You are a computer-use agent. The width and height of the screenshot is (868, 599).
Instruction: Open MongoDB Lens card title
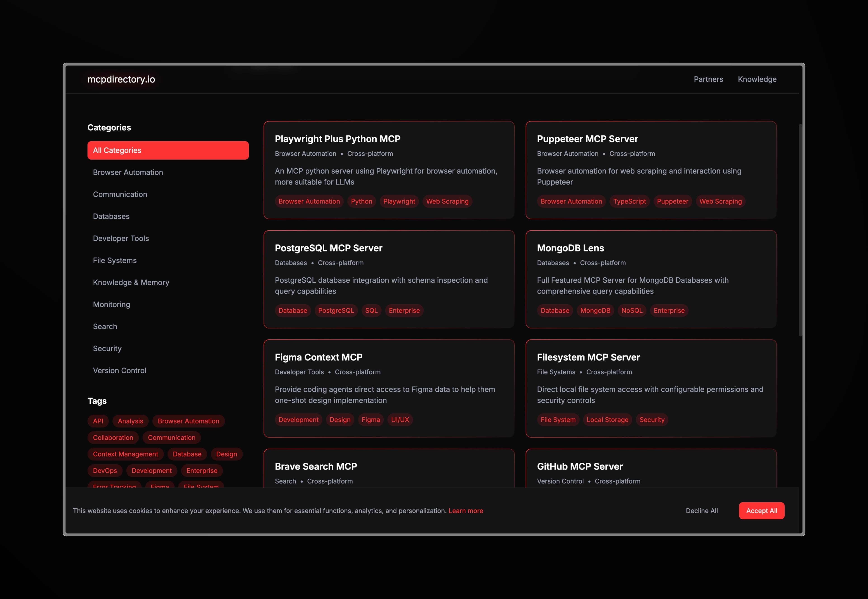[x=571, y=248]
